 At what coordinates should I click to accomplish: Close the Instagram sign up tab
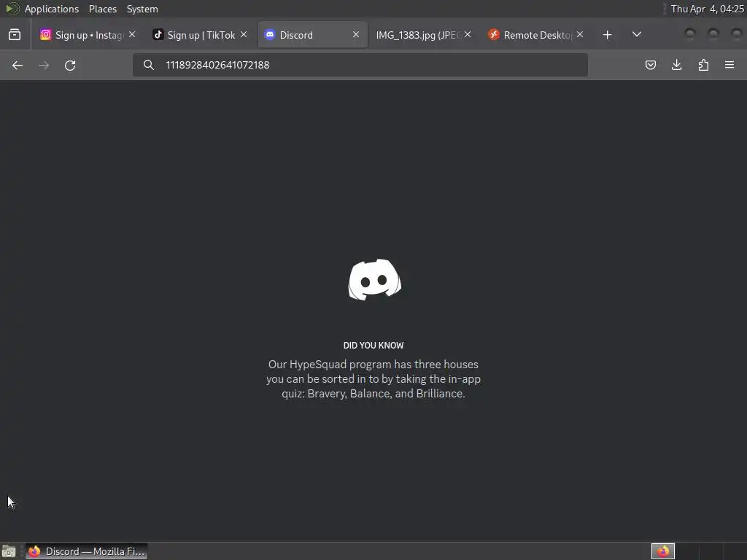pyautogui.click(x=133, y=34)
